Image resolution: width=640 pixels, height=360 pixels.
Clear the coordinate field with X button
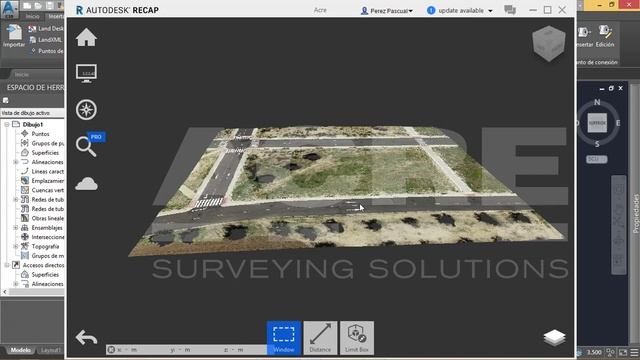click(x=111, y=350)
